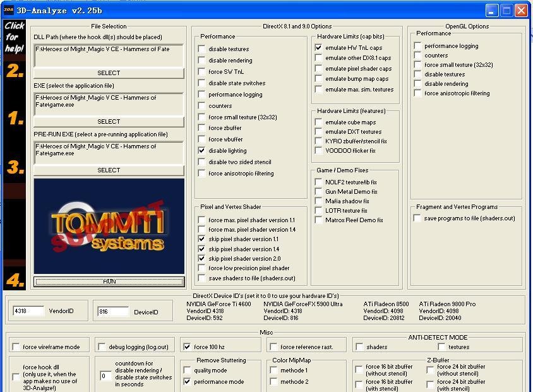Maximize the 3D-Analyze window
The height and width of the screenshot is (392, 533).
coord(506,10)
